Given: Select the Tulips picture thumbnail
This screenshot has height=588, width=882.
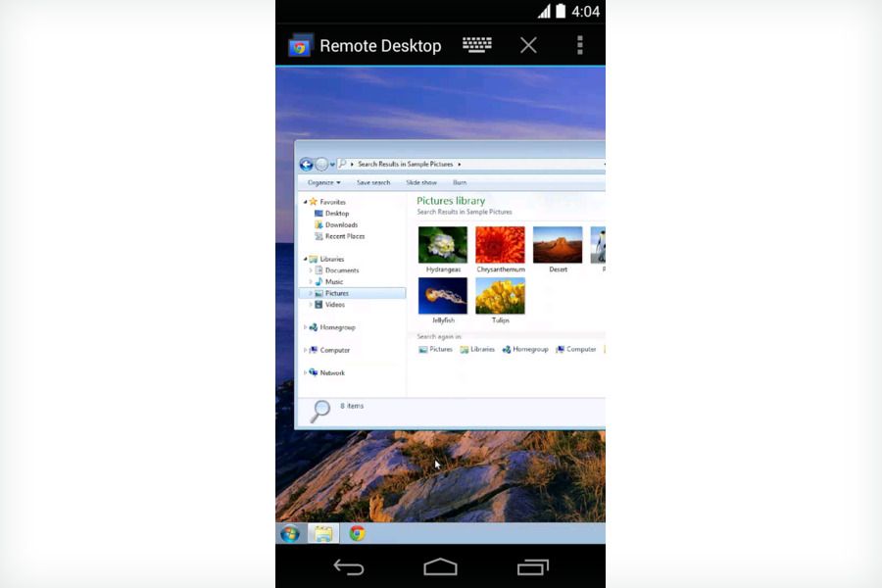Looking at the screenshot, I should tap(501, 294).
